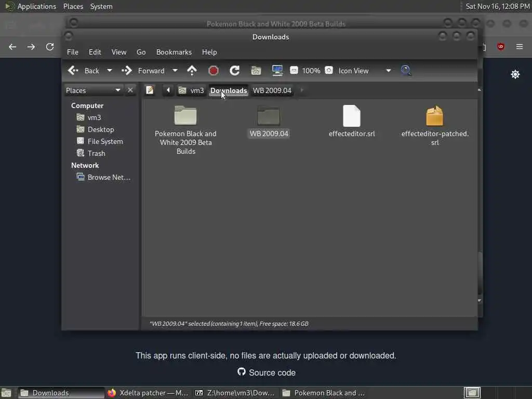Search for files with magnifier icon
Viewport: 532px width, 399px height.
pos(406,71)
